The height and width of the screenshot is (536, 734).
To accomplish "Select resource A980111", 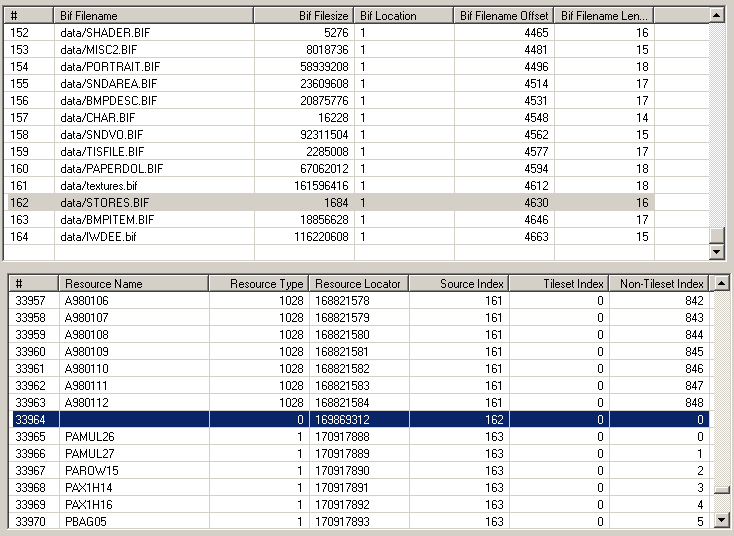I will pos(360,386).
